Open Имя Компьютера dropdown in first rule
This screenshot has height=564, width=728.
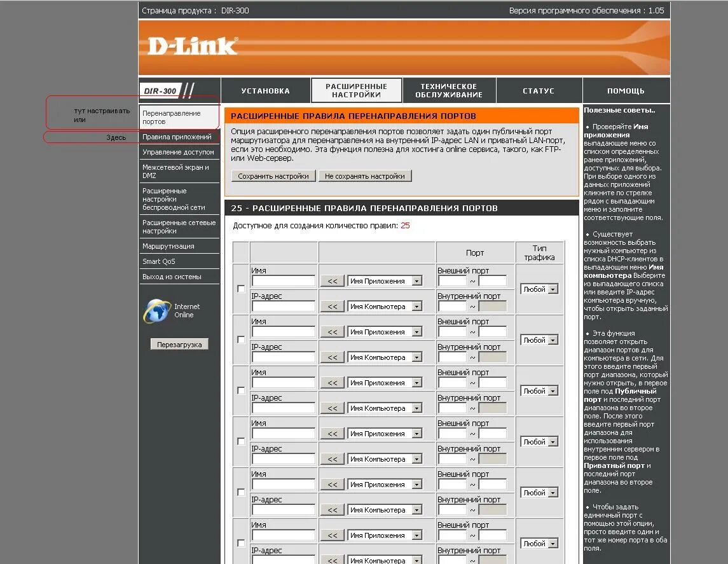pos(385,306)
